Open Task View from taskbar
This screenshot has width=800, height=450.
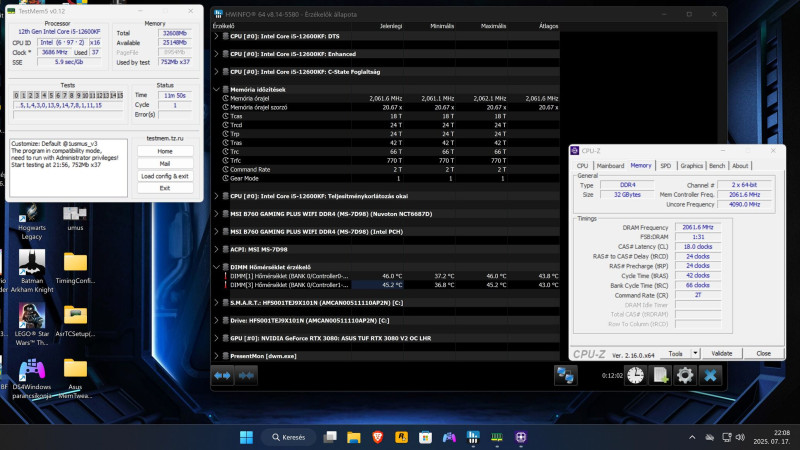click(330, 437)
